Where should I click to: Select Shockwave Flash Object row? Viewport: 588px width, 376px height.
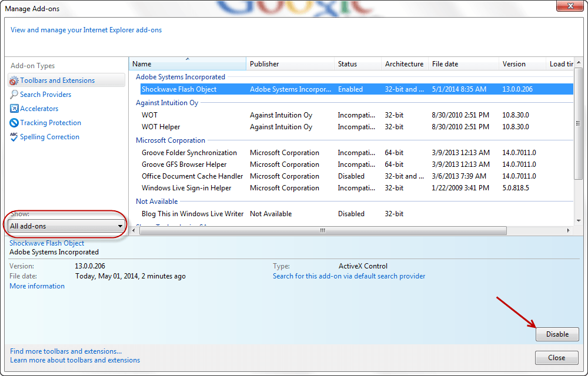tap(357, 89)
